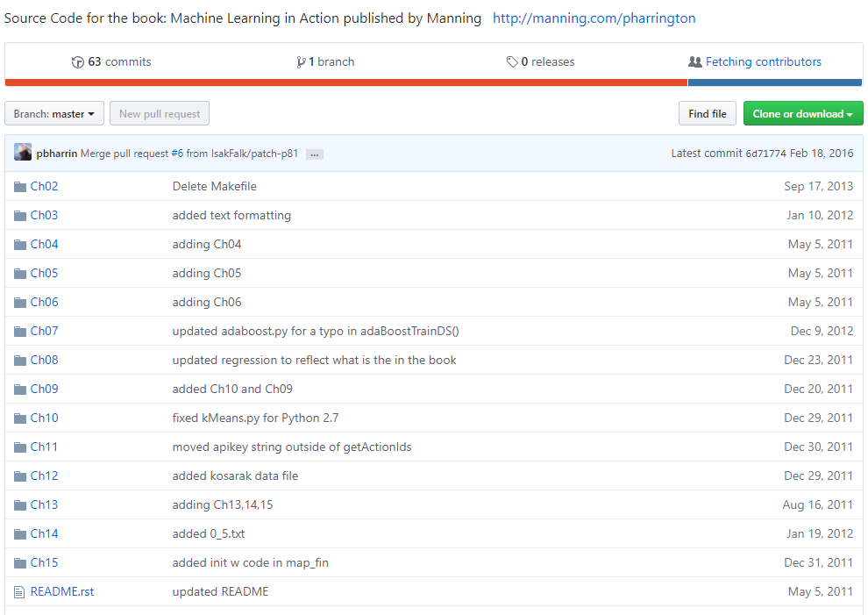This screenshot has width=868, height=615.
Task: Open the Ch06 folder link
Action: pyautogui.click(x=45, y=302)
